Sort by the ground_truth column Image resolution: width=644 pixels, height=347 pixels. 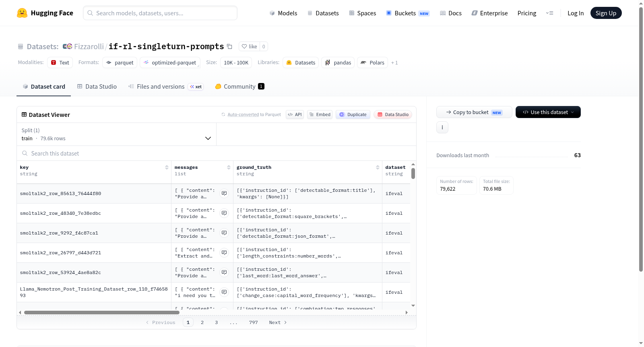point(378,167)
